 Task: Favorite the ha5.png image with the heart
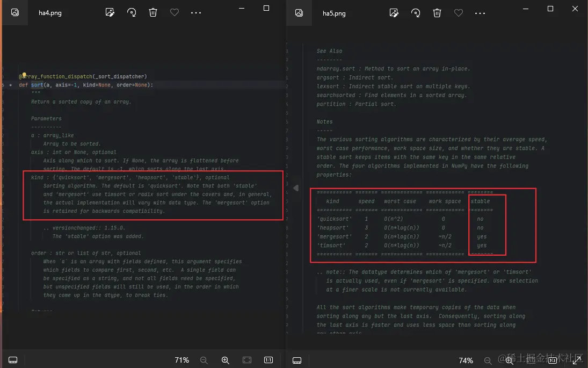pos(458,13)
